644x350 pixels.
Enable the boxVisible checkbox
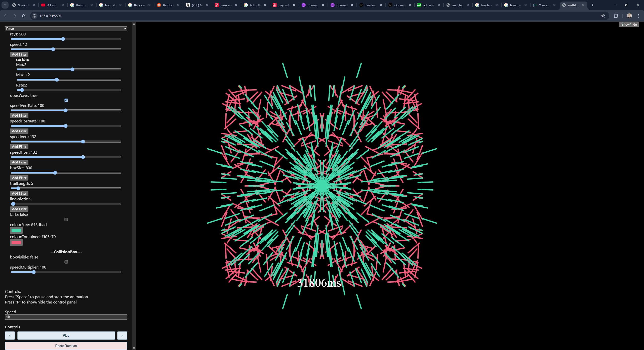point(66,262)
